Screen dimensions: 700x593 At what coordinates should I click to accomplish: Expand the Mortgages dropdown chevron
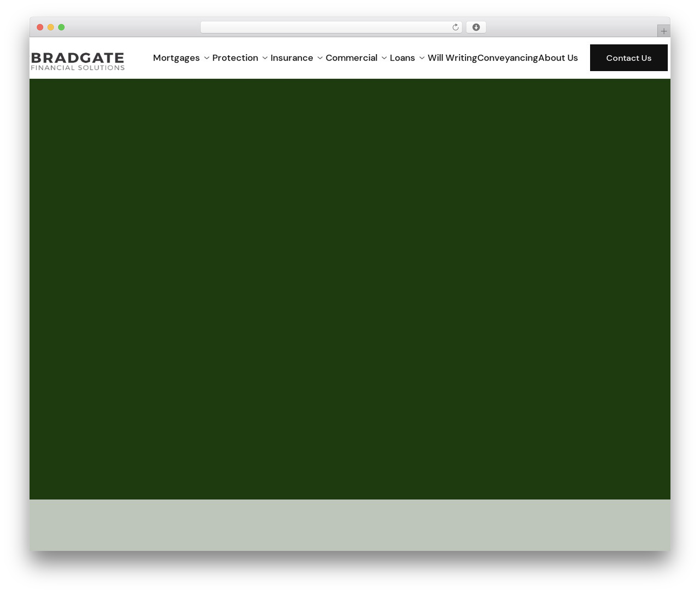207,58
